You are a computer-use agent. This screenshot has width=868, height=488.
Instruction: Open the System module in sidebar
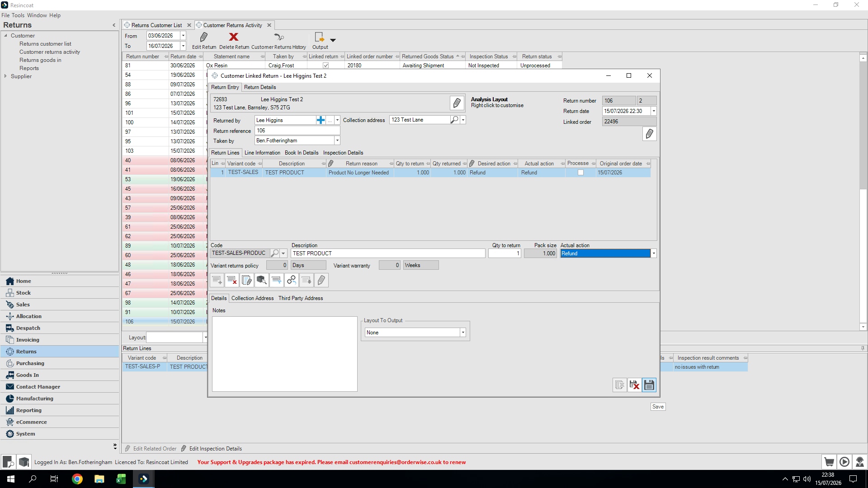pyautogui.click(x=60, y=434)
